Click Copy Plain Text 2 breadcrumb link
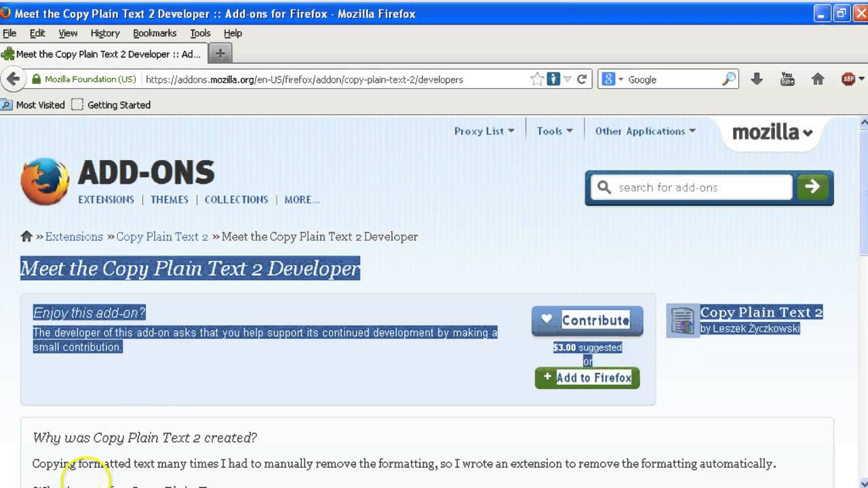This screenshot has height=488, width=868. coord(162,236)
